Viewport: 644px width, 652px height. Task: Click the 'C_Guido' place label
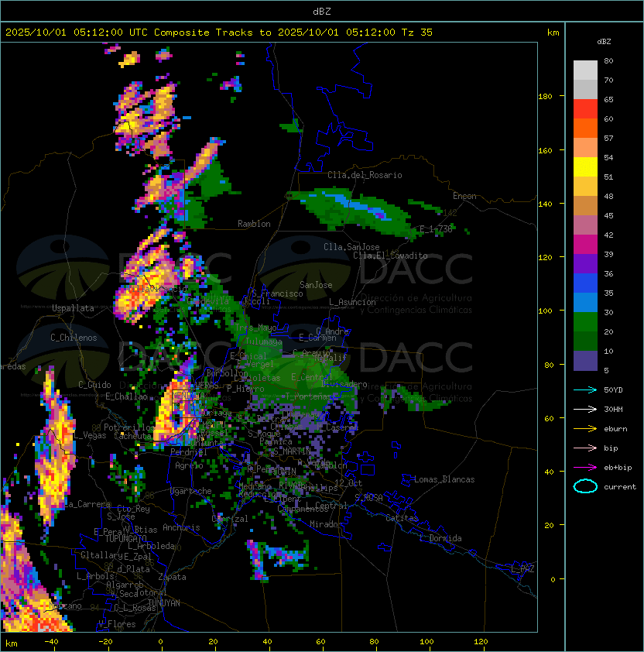point(94,385)
